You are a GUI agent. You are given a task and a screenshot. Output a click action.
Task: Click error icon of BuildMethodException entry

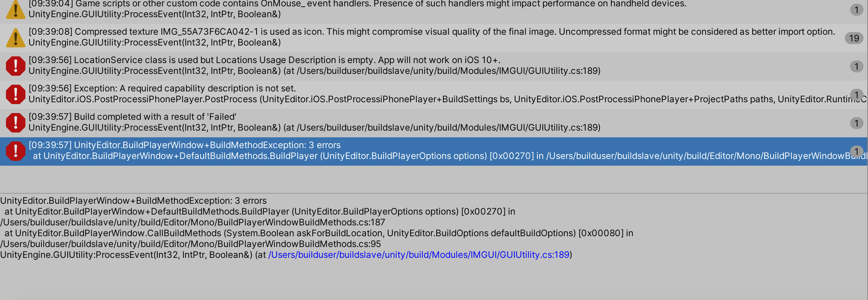click(15, 151)
